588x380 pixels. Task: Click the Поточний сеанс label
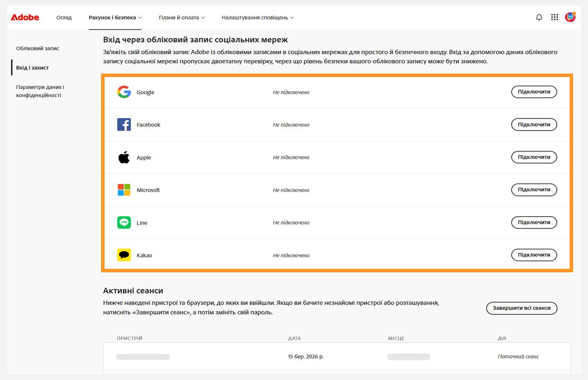(x=518, y=356)
